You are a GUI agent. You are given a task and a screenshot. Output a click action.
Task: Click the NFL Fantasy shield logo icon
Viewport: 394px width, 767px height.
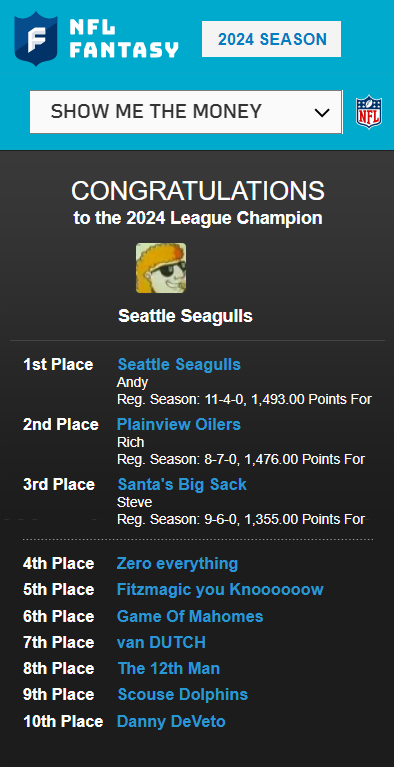point(36,39)
